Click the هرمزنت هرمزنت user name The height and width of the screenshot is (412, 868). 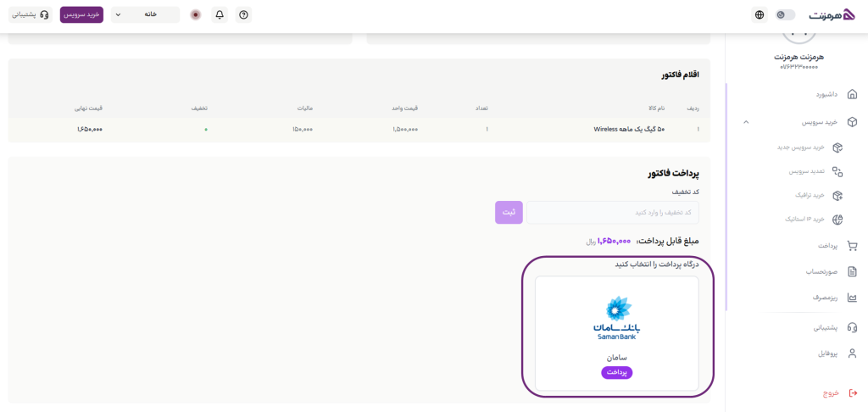tap(798, 57)
